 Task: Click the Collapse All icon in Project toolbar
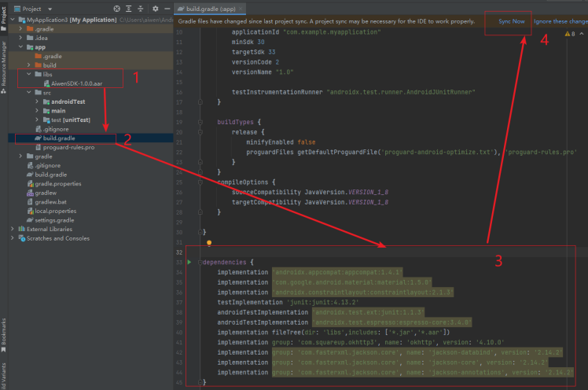click(x=140, y=9)
